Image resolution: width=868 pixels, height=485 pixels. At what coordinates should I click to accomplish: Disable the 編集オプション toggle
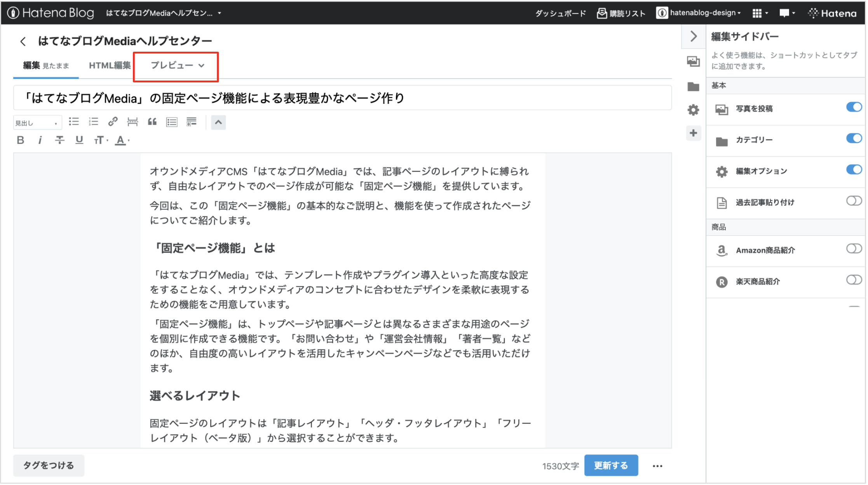(854, 169)
